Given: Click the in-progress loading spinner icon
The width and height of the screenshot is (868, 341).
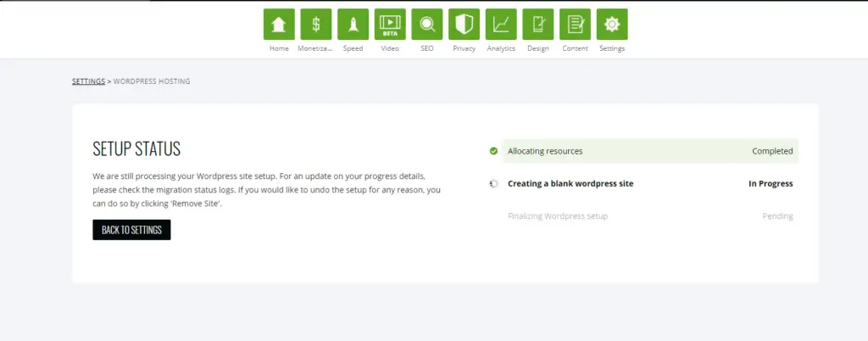Looking at the screenshot, I should [x=494, y=184].
